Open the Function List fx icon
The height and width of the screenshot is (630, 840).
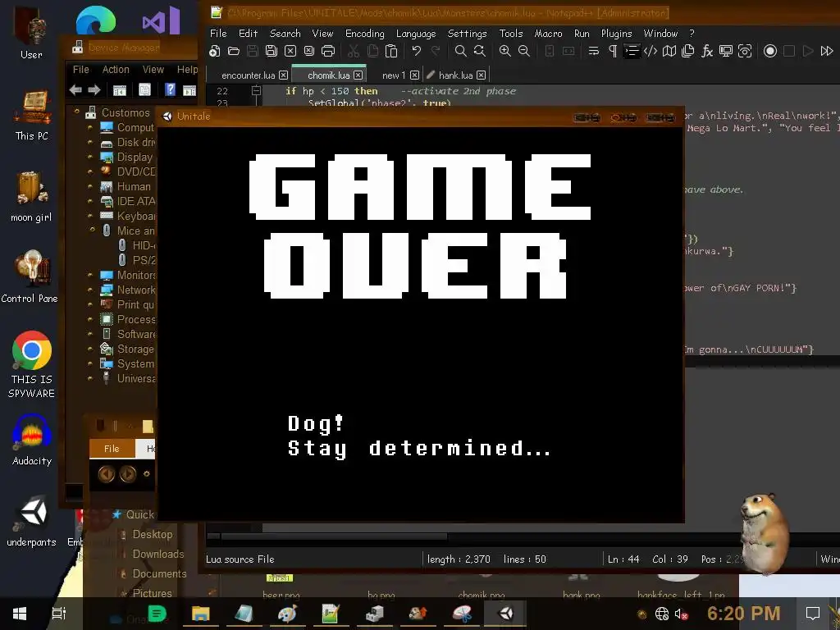click(x=707, y=51)
